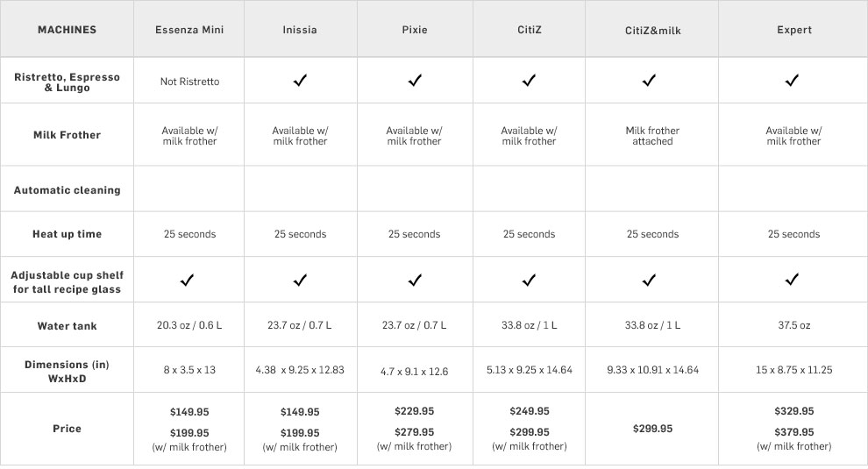Select the CitiZ&milk column header
The width and height of the screenshot is (868, 469).
tap(652, 31)
